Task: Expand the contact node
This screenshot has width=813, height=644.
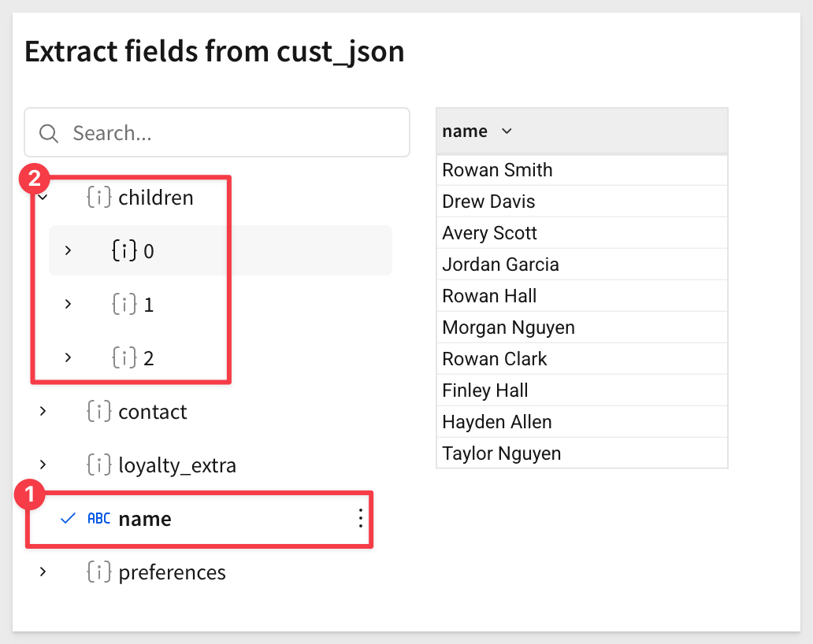Action: tap(43, 412)
